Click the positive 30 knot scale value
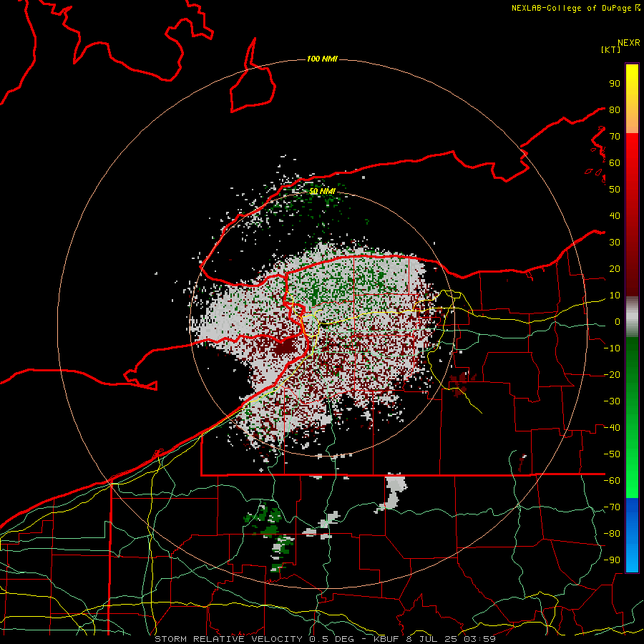Screen dimensions: 644x644 click(615, 243)
